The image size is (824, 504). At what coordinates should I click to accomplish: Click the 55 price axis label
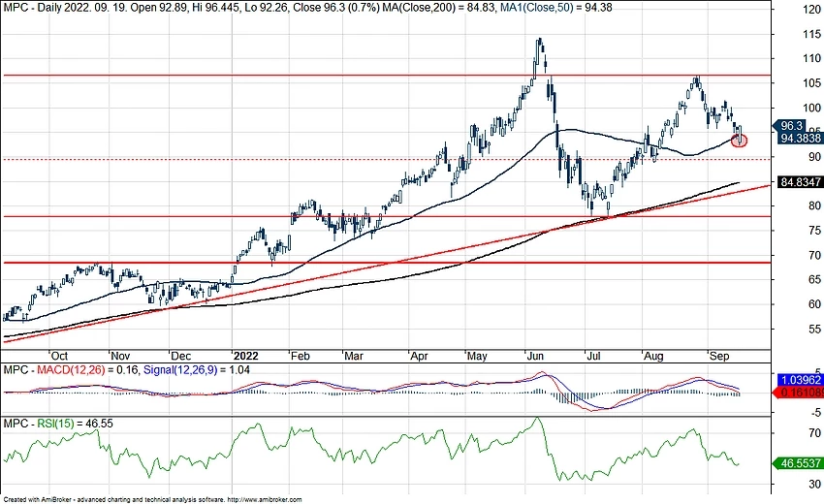coord(814,329)
